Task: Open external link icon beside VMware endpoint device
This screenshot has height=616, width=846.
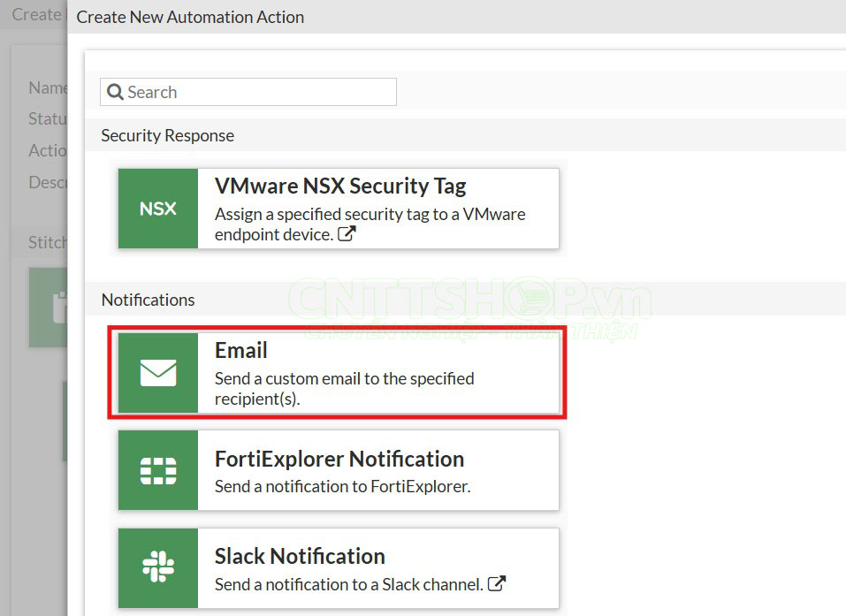Action: click(347, 234)
